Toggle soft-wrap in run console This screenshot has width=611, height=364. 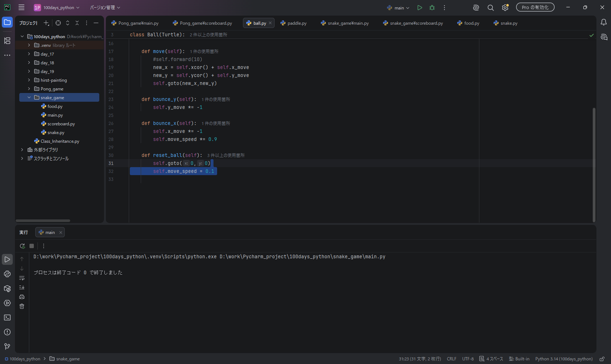coord(22,278)
